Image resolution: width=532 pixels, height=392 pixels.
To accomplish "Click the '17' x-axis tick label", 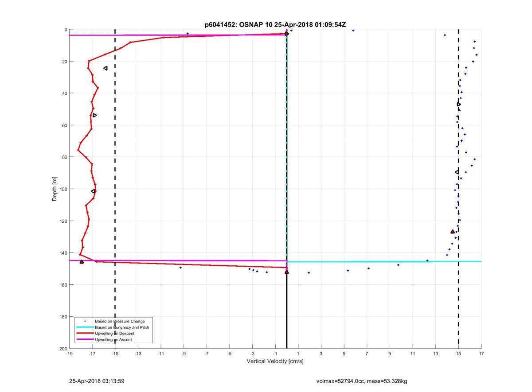I will click(481, 353).
